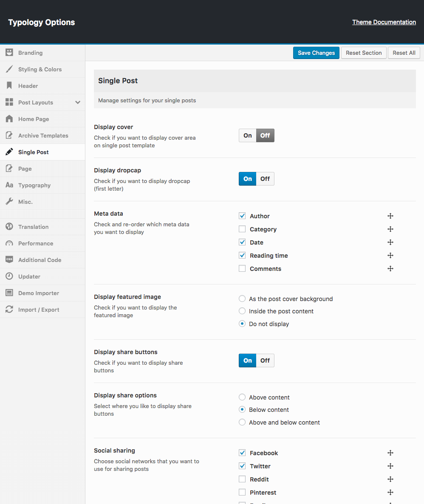Screen dimensions: 424x504
Task: Turn Display cover On
Action: coord(248,135)
